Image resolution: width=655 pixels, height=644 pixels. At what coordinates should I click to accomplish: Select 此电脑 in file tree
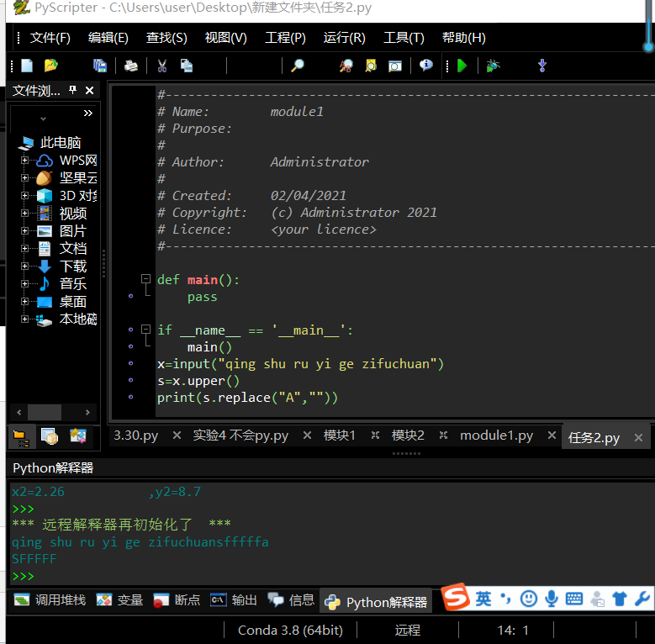(61, 143)
